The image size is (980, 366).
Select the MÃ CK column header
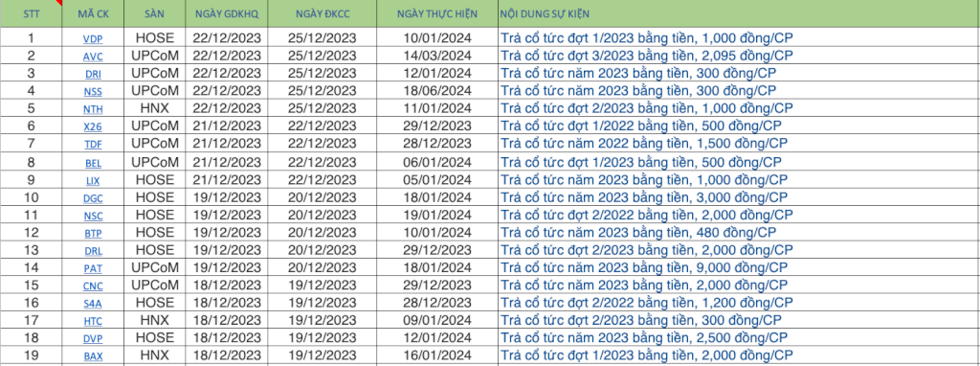(93, 13)
